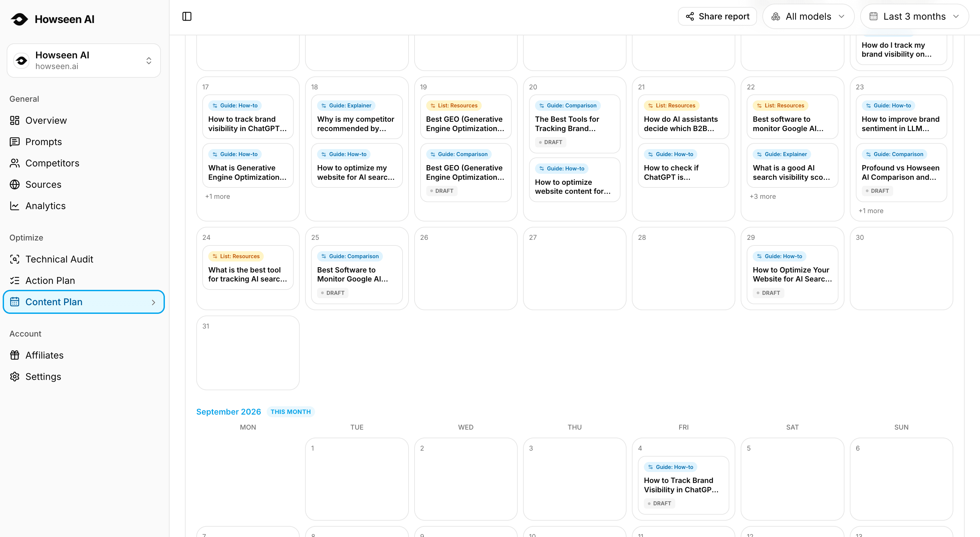Click the Prompts message icon
Viewport: 980px width, 537px height.
(x=14, y=142)
